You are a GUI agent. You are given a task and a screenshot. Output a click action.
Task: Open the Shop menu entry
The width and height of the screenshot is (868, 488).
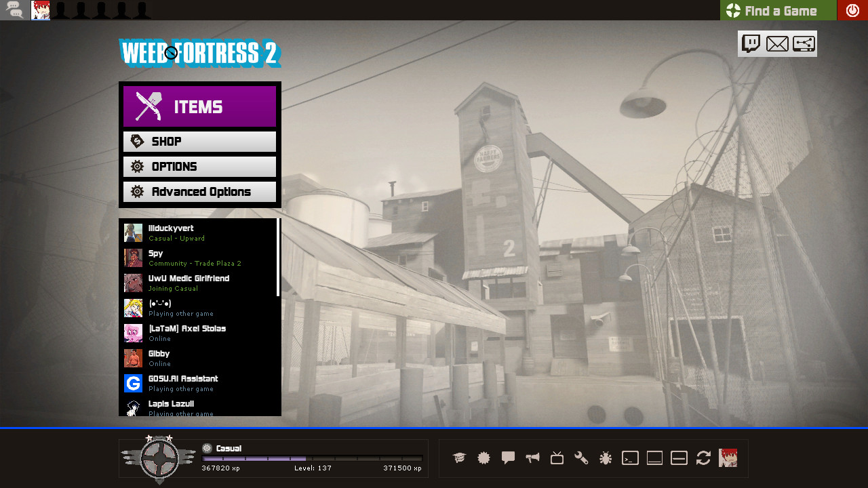[199, 141]
